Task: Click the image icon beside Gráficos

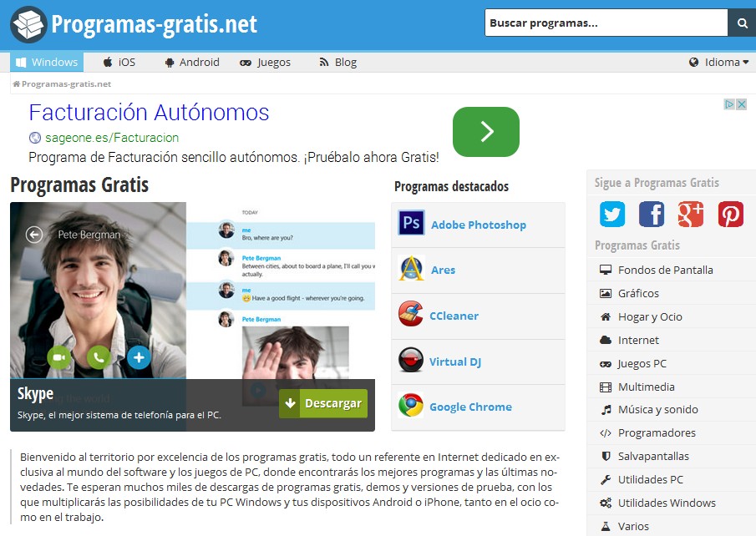Action: tap(606, 293)
